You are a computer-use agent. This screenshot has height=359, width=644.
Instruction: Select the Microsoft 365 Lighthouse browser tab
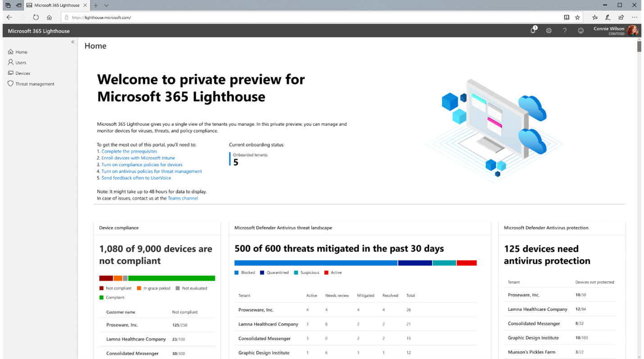point(57,5)
